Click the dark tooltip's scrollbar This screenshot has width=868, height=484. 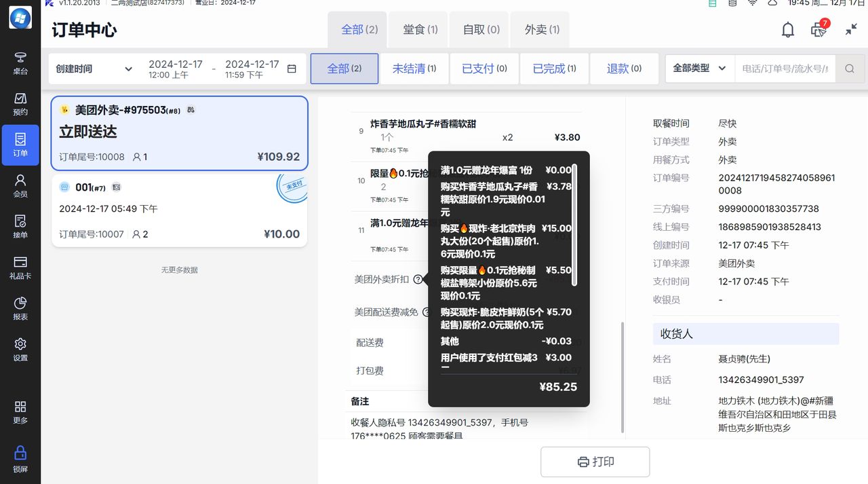pos(575,224)
